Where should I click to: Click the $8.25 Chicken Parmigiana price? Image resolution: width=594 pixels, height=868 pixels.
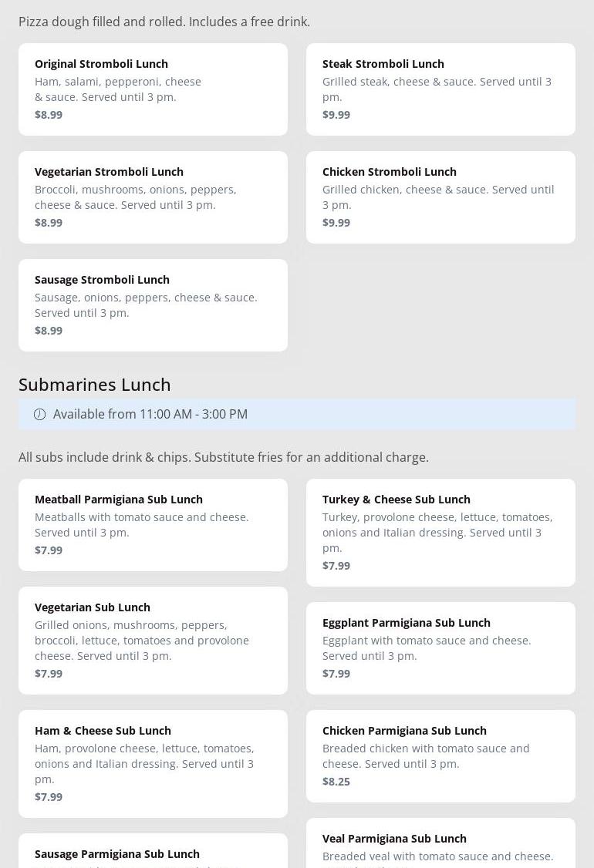[x=336, y=782]
